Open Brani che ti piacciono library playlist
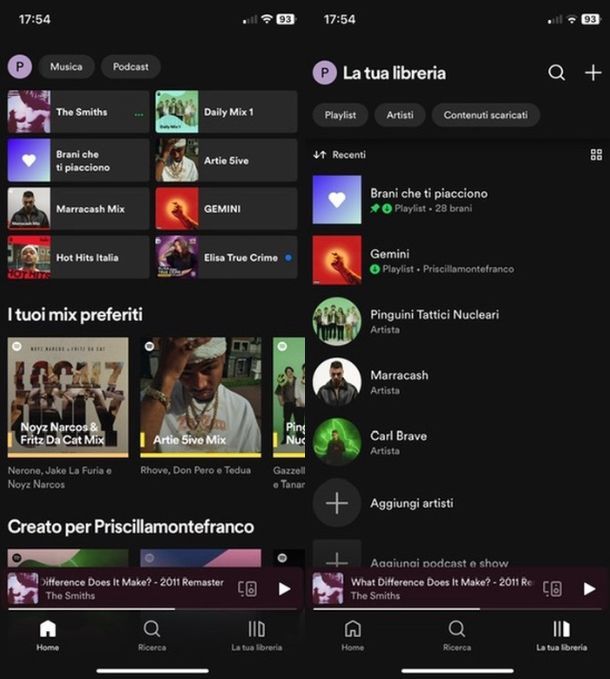610x679 pixels. coord(457,200)
